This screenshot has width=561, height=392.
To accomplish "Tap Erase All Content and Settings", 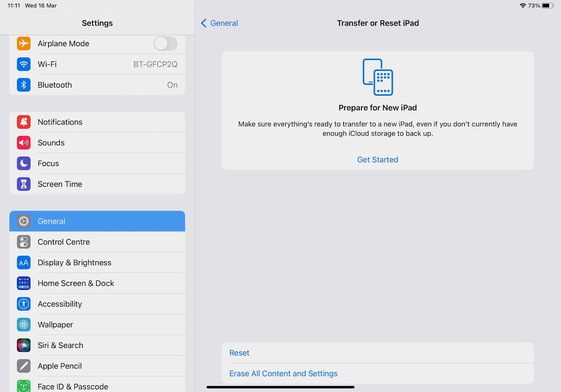I will [378, 374].
